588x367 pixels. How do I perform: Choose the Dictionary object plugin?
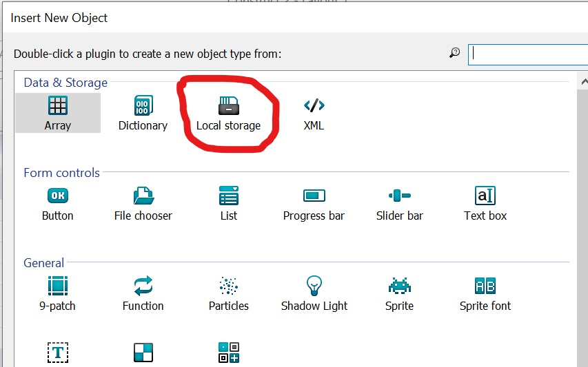(143, 112)
